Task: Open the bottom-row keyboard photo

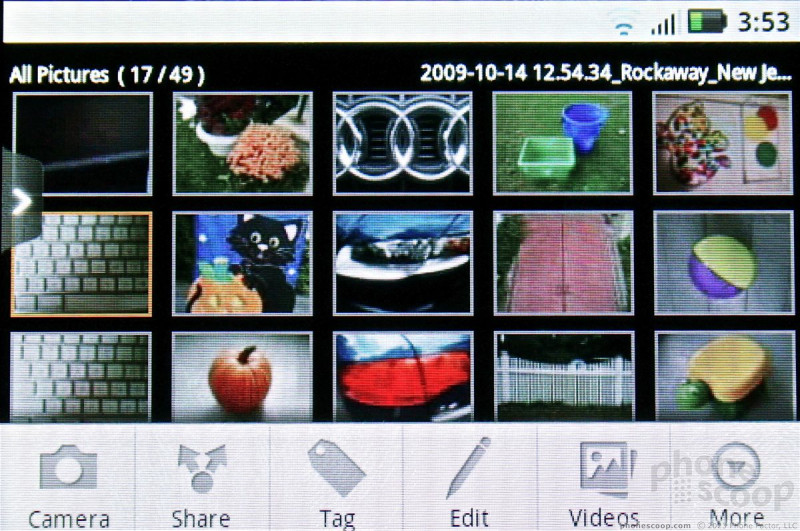Action: point(81,377)
